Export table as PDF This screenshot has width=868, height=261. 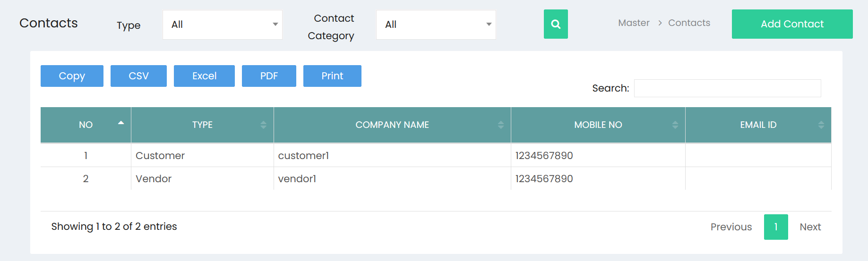pyautogui.click(x=269, y=76)
